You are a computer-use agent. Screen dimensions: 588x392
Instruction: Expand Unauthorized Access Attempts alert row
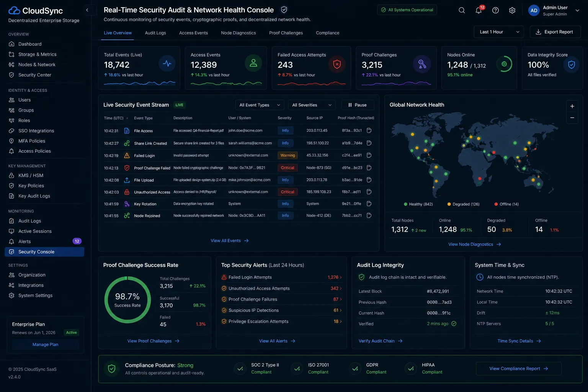281,288
